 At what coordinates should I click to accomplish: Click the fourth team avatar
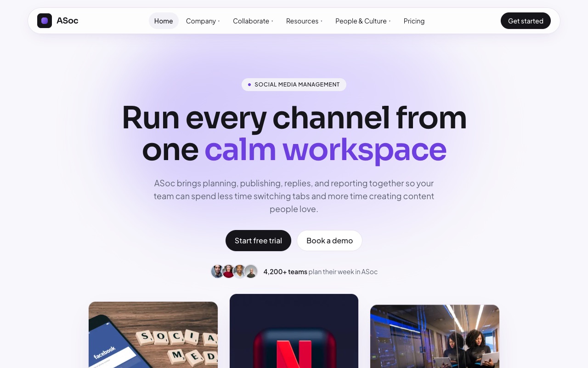[x=251, y=271]
